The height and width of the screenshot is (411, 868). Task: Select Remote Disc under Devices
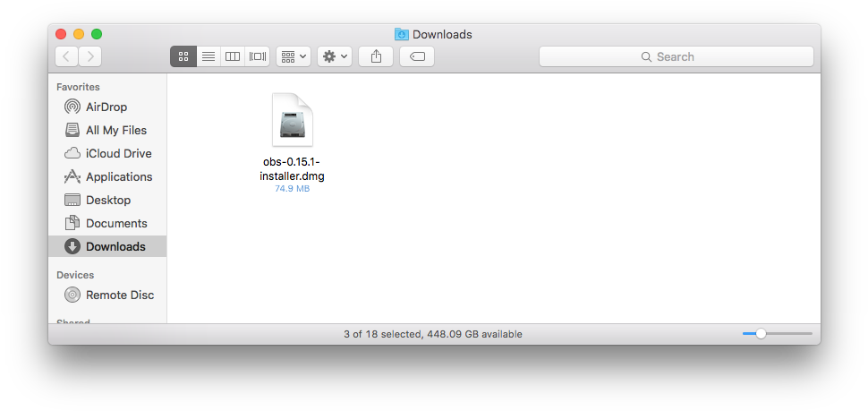click(x=119, y=295)
